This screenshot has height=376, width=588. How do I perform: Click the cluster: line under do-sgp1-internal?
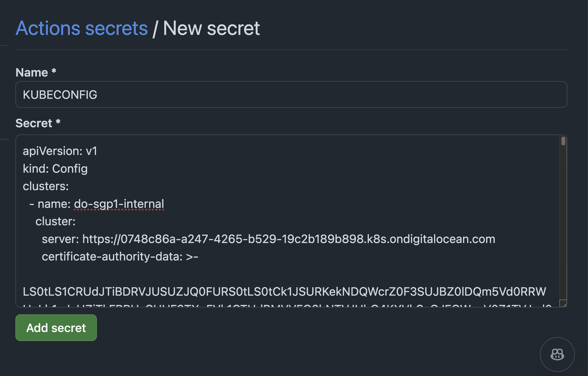click(x=55, y=221)
